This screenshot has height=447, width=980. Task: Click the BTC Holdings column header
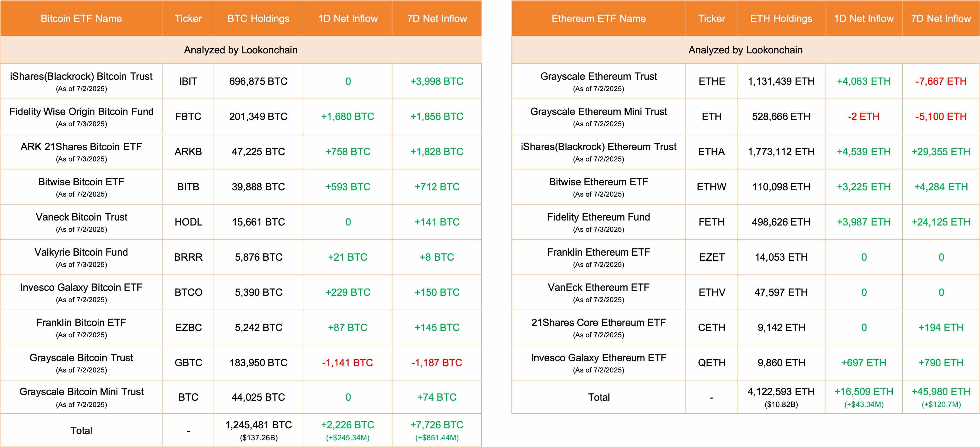[258, 19]
